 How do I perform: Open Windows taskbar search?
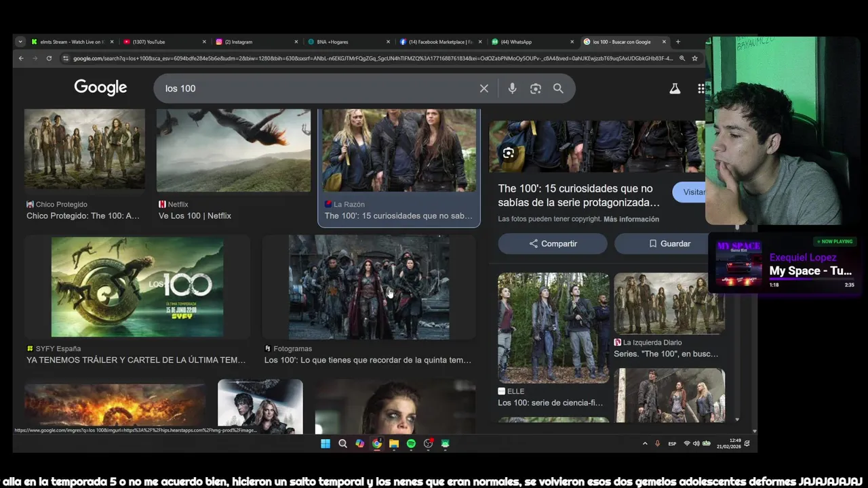[342, 444]
